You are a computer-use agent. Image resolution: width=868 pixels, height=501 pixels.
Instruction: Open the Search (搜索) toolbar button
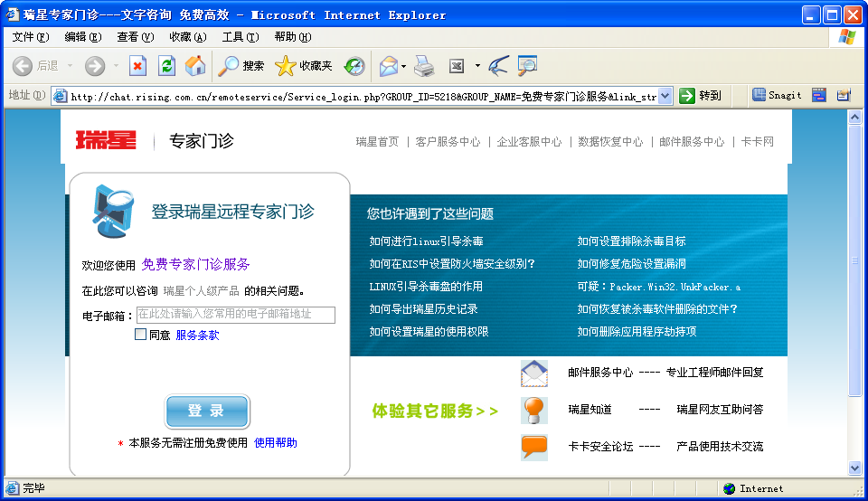241,66
